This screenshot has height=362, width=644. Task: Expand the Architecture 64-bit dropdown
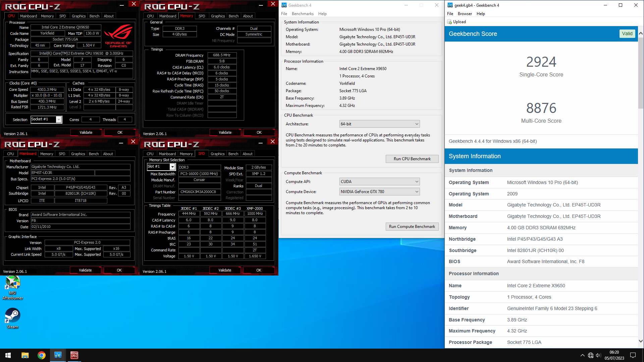[x=380, y=124]
